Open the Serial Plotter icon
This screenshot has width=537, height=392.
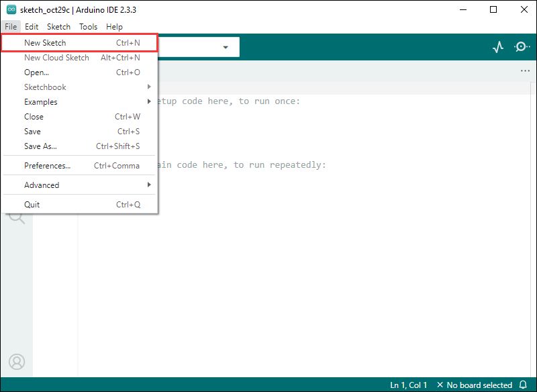(x=497, y=47)
